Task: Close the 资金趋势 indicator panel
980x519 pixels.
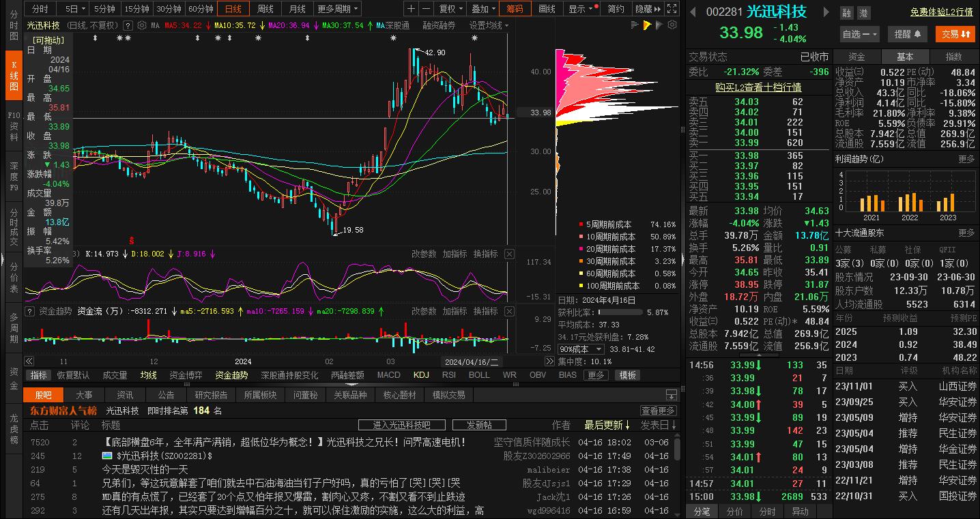Action: 509,311
